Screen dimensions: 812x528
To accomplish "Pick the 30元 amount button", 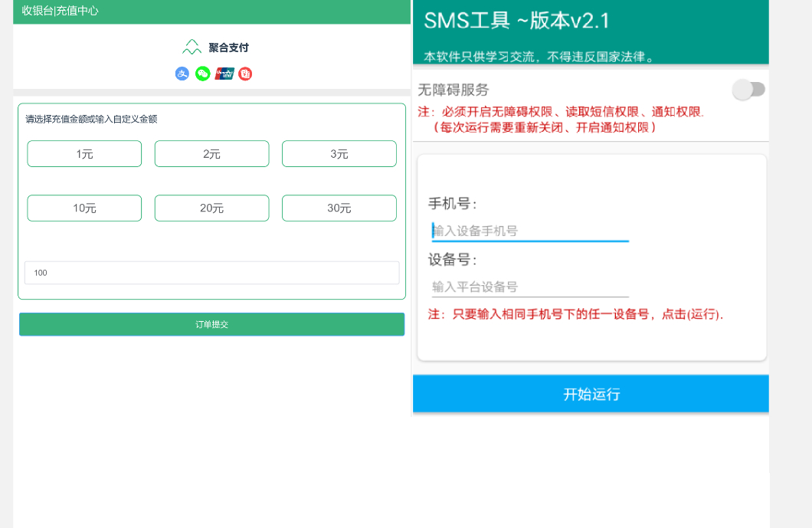I will 339,208.
